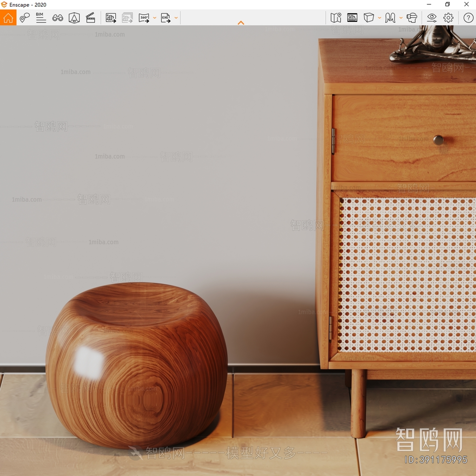Screen dimensions: 476x476
Task: Close the Enscape 2020 window
Action: point(466,4)
